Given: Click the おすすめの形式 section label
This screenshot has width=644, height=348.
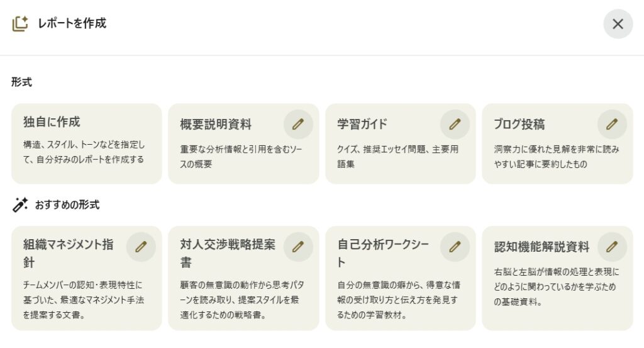Looking at the screenshot, I should tap(67, 205).
